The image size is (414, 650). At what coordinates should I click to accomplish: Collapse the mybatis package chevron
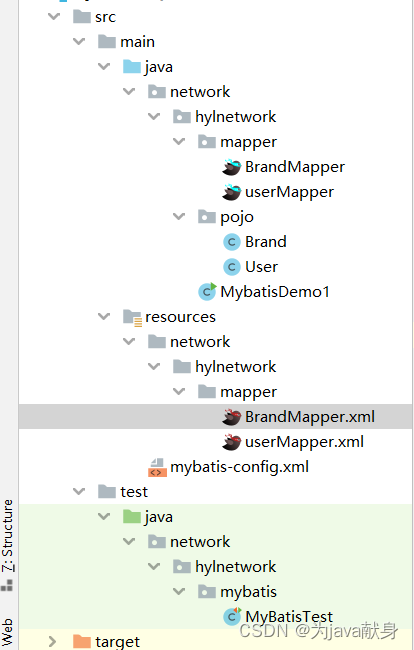(x=179, y=592)
